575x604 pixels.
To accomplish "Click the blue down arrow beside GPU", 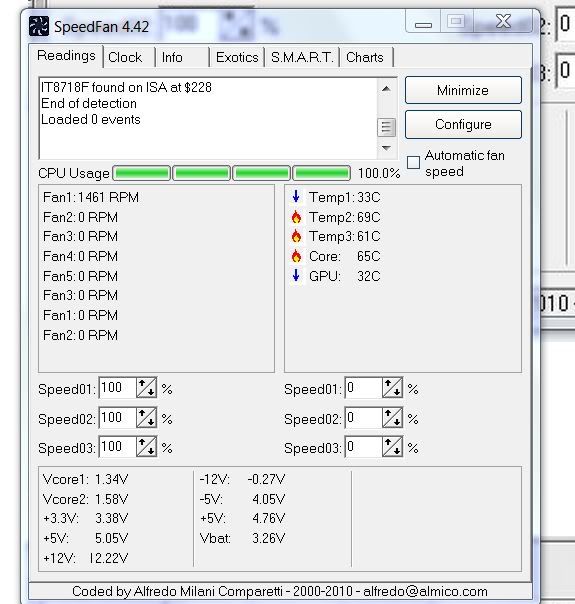I will tap(296, 276).
